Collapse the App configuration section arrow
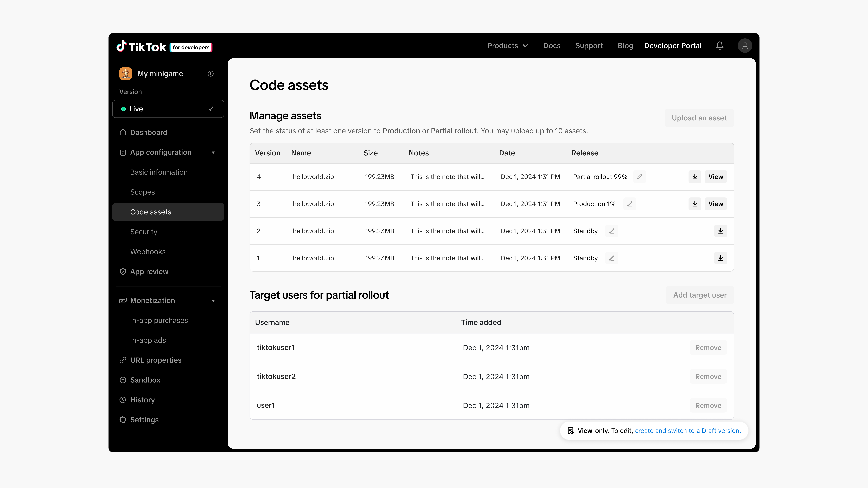This screenshot has height=488, width=868. coord(213,153)
